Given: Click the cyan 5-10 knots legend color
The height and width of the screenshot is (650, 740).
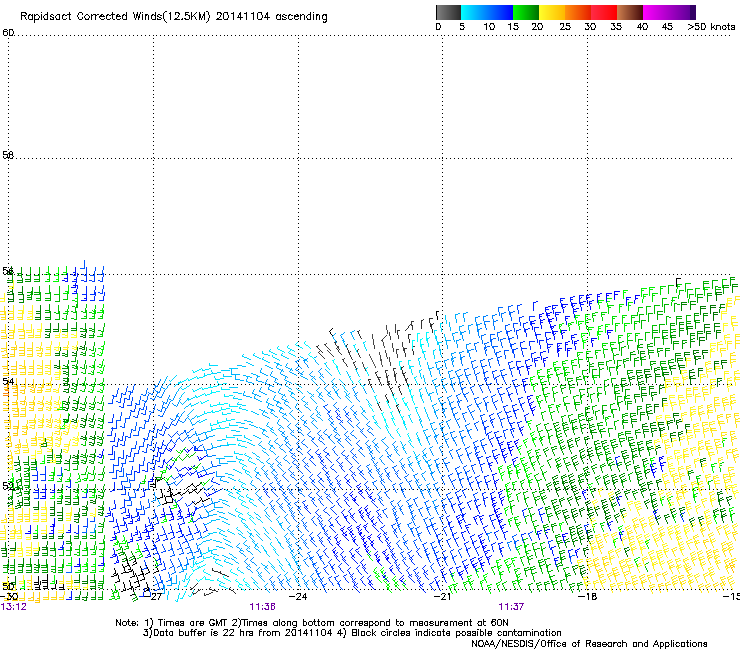Looking at the screenshot, I should [x=474, y=12].
